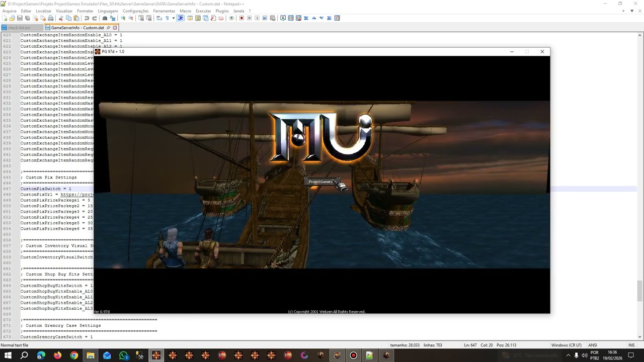Open the Arquivo menu
The image size is (644, 362).
coord(10,11)
